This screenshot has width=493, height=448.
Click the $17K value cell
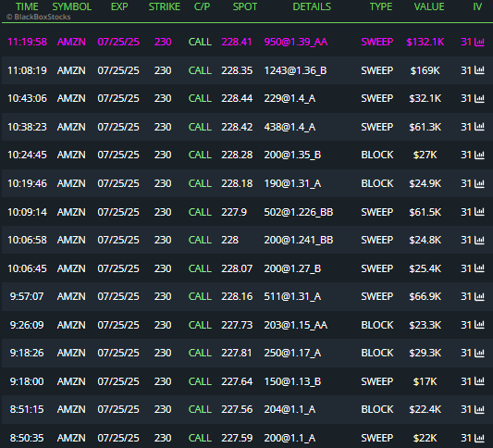point(425,381)
